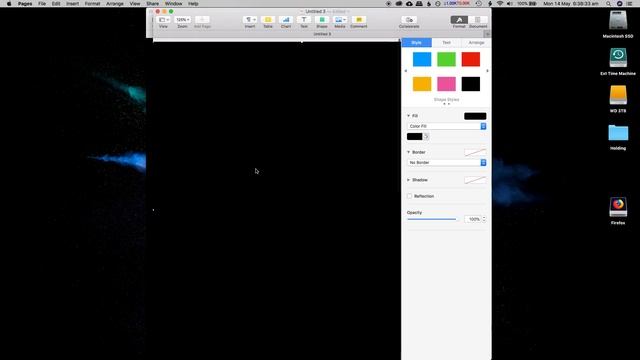640x360 pixels.
Task: Click the Text box toolbar icon
Action: pos(304,20)
